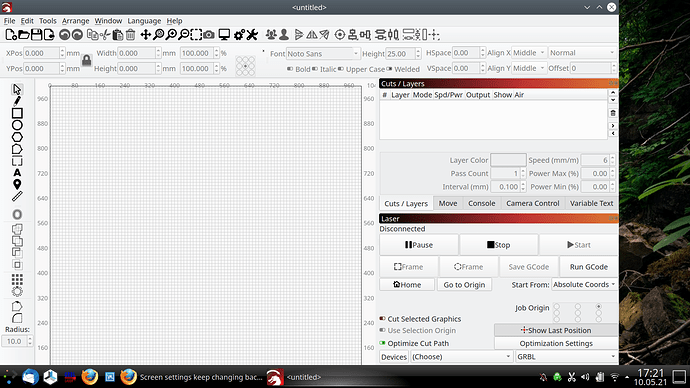Select the rectangle drawing tool
690x388 pixels.
[x=17, y=113]
